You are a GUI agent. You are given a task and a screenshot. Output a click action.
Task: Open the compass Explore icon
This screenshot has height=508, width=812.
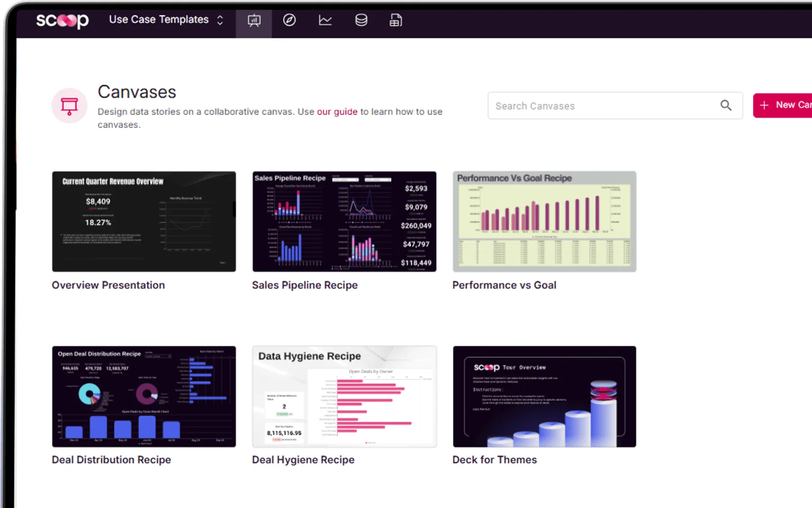tap(289, 20)
